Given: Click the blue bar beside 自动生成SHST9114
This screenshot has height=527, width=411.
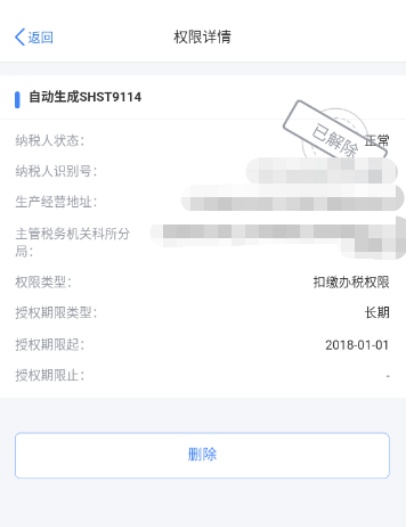Looking at the screenshot, I should (x=17, y=100).
